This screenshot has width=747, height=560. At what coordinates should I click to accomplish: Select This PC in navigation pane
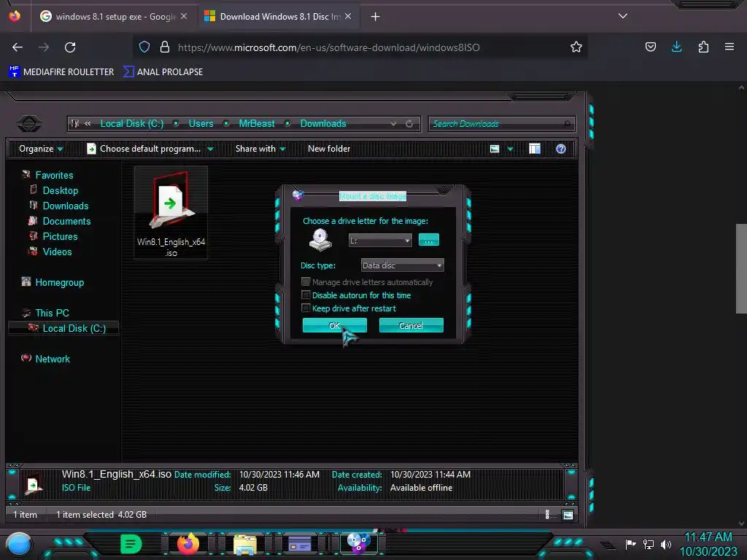tap(52, 313)
